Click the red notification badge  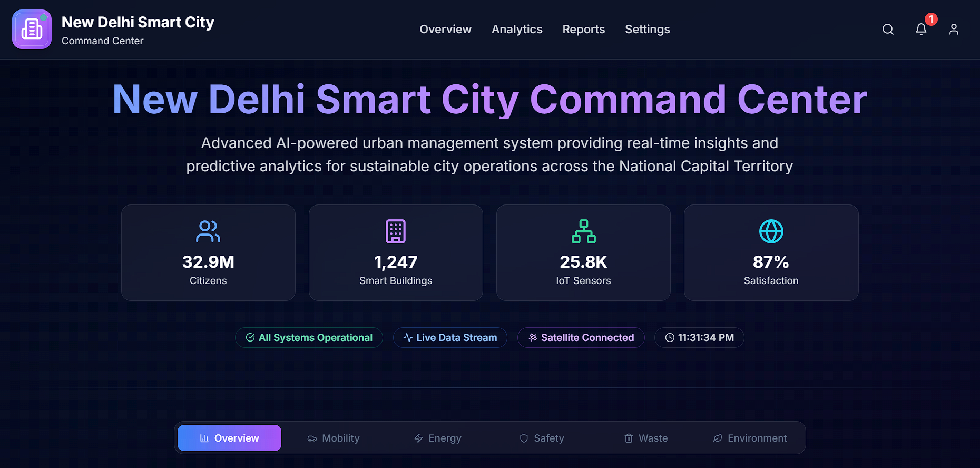click(x=930, y=19)
